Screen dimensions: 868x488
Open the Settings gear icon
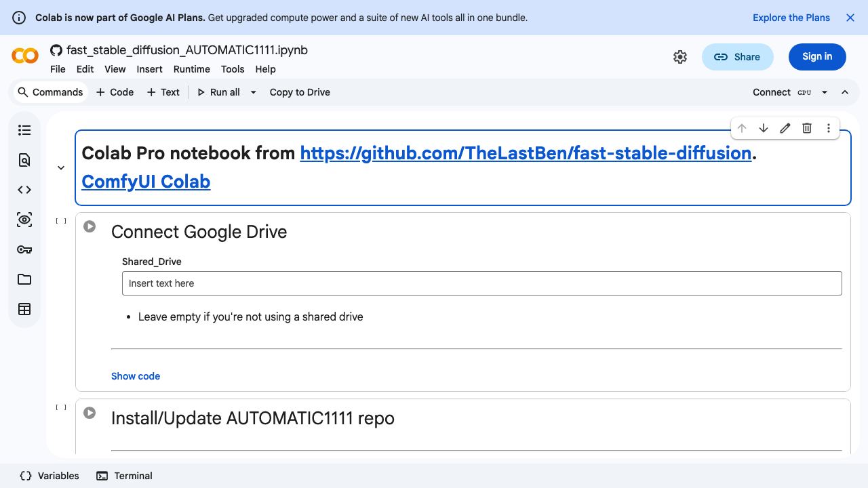(x=680, y=57)
